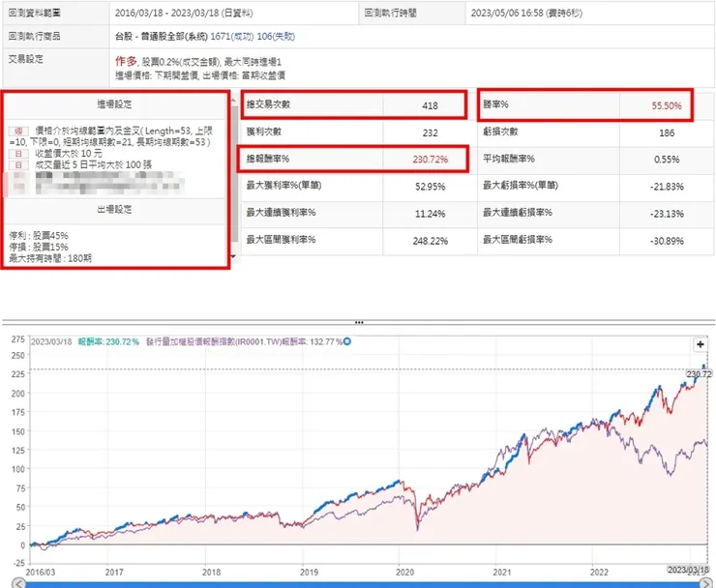Click the blue circle icon beside the legend
The height and width of the screenshot is (588, 716).
pos(347,341)
